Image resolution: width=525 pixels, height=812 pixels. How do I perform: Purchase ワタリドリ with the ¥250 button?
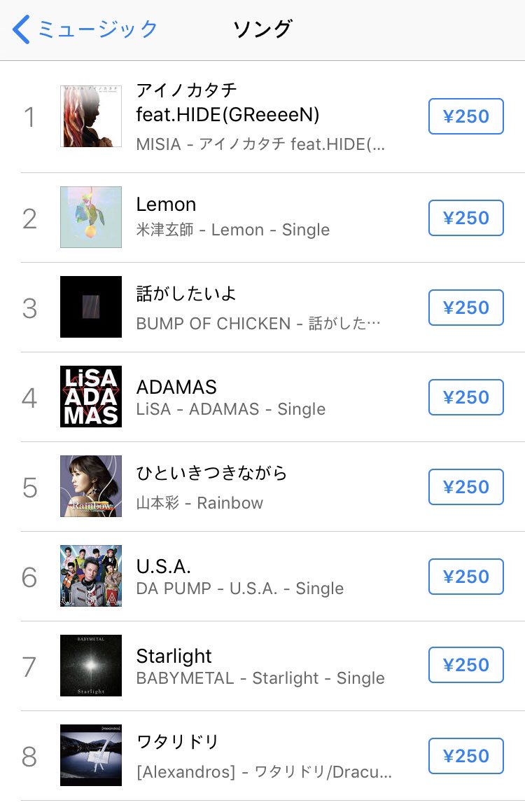(x=465, y=756)
